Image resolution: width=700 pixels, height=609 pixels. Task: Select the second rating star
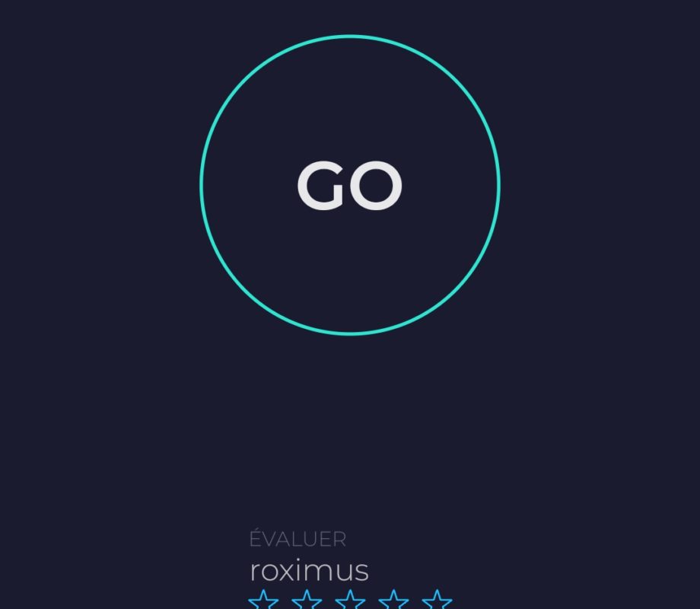307,599
